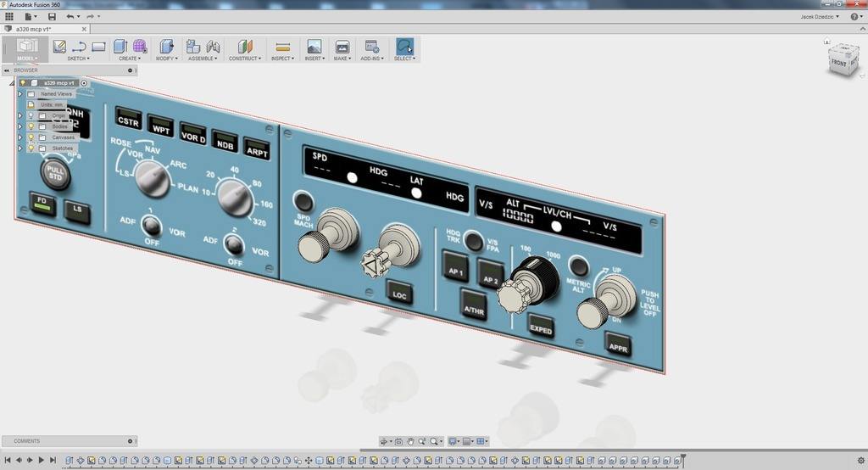Activate the Select tool icon
Image resolution: width=868 pixels, height=470 pixels.
(x=404, y=46)
